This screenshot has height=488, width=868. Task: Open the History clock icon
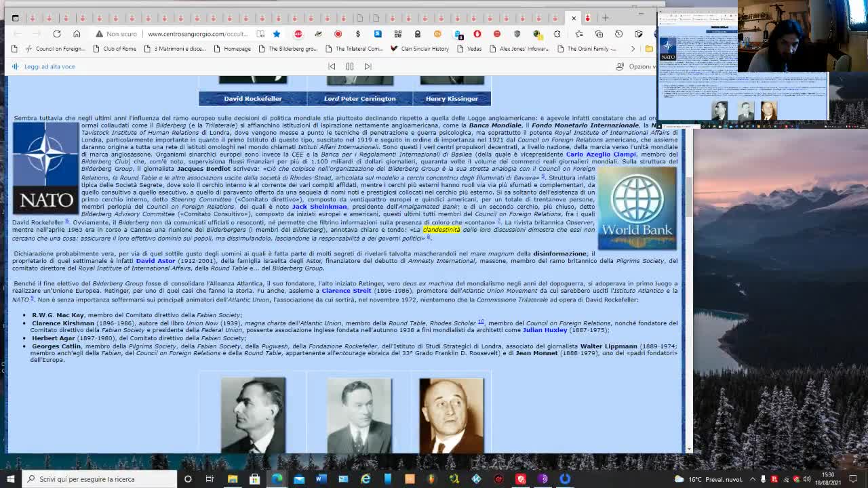point(618,34)
